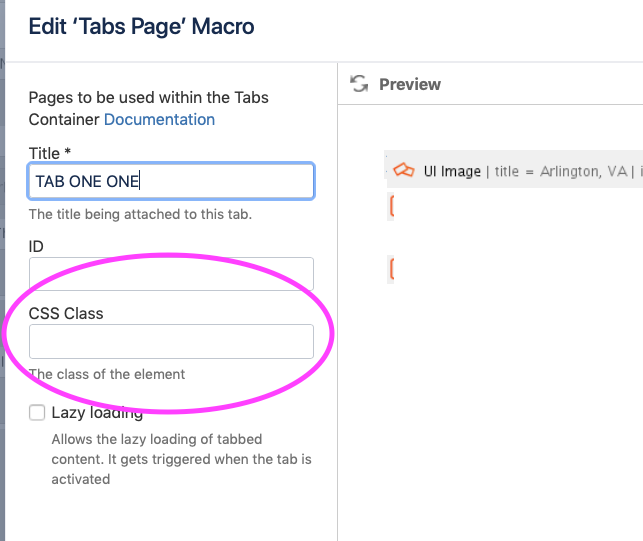This screenshot has height=541, width=643.
Task: Click the Title * field label
Action: [x=50, y=153]
